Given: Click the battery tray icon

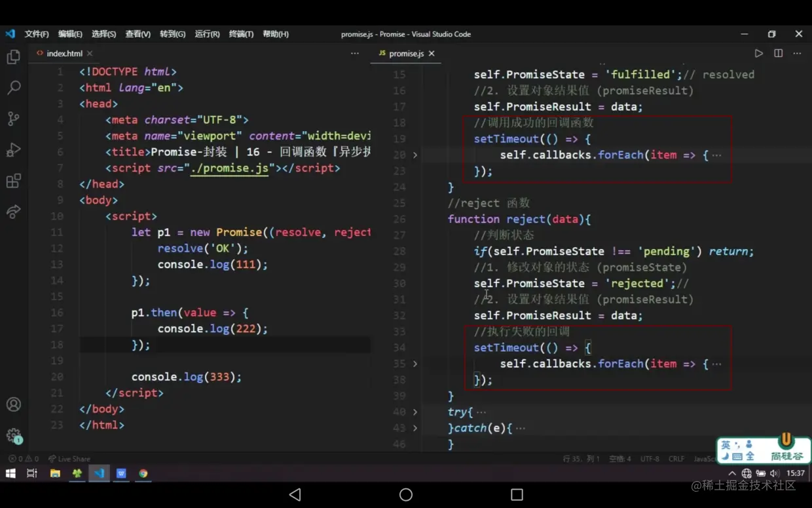Looking at the screenshot, I should point(760,473).
